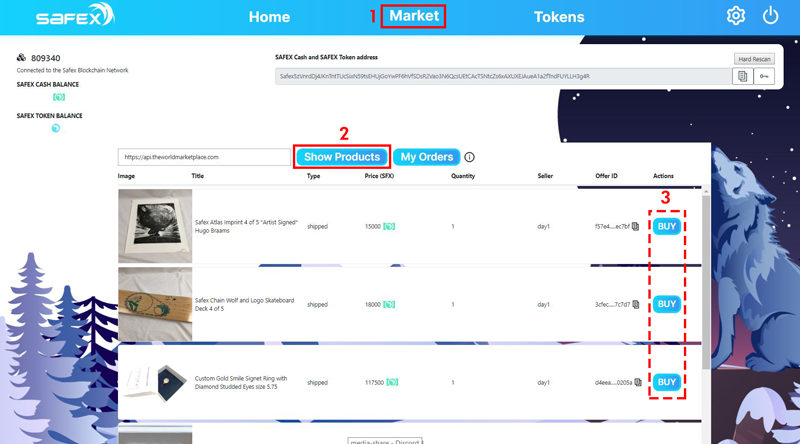Buy the Custom Gold Smile Signet Ring

[x=667, y=382]
